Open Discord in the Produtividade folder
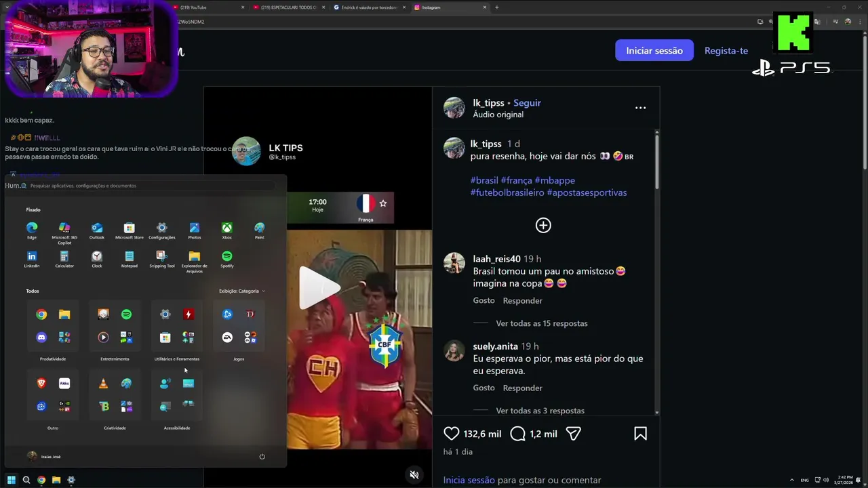This screenshot has width=868, height=488. point(41,337)
